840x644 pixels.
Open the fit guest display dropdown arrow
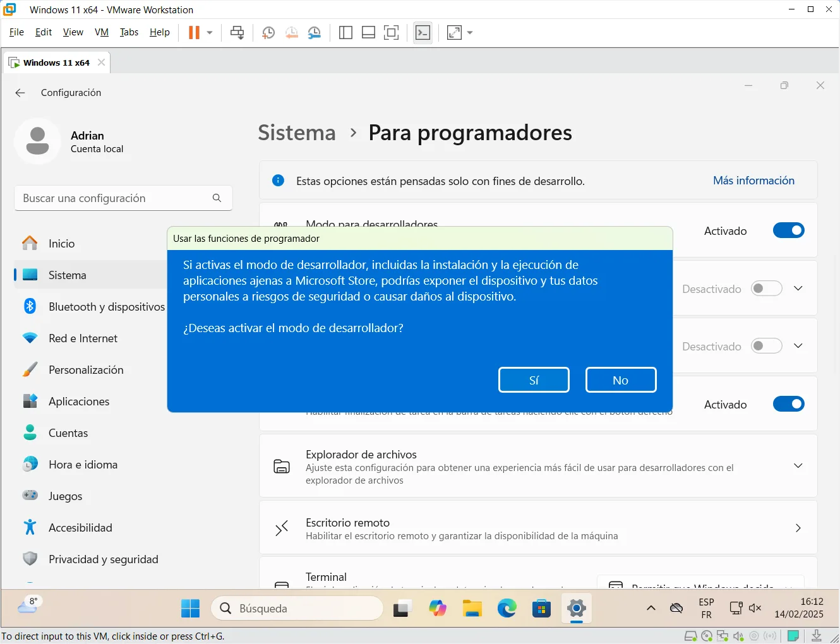click(469, 32)
